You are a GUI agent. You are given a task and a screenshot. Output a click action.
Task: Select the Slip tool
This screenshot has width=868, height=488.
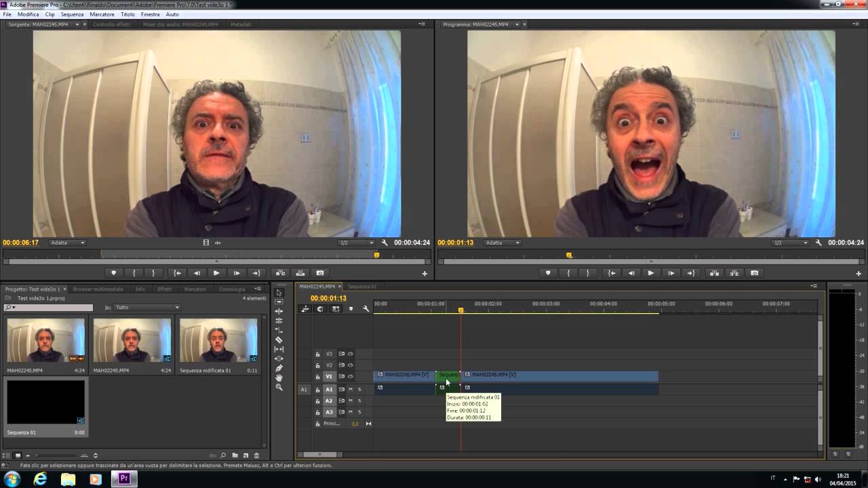pyautogui.click(x=279, y=349)
